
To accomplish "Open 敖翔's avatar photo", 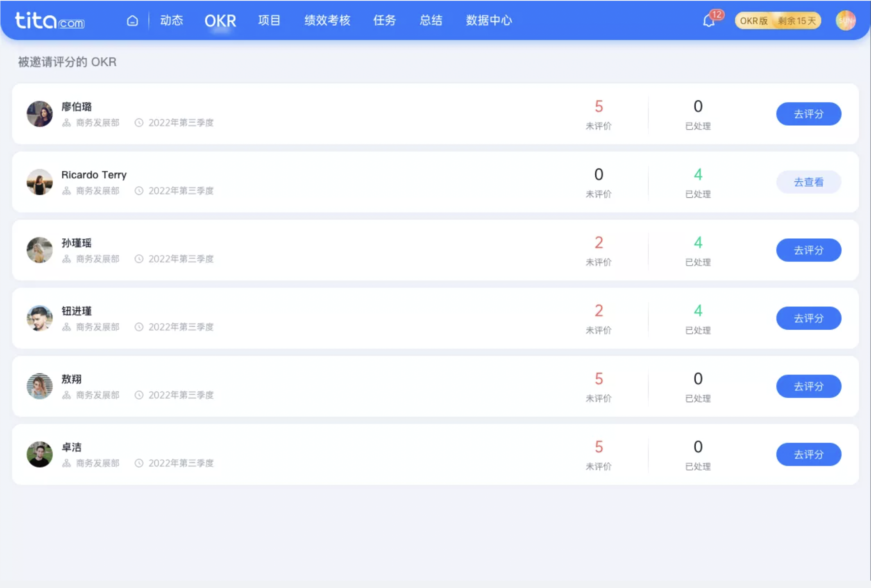I will point(40,386).
